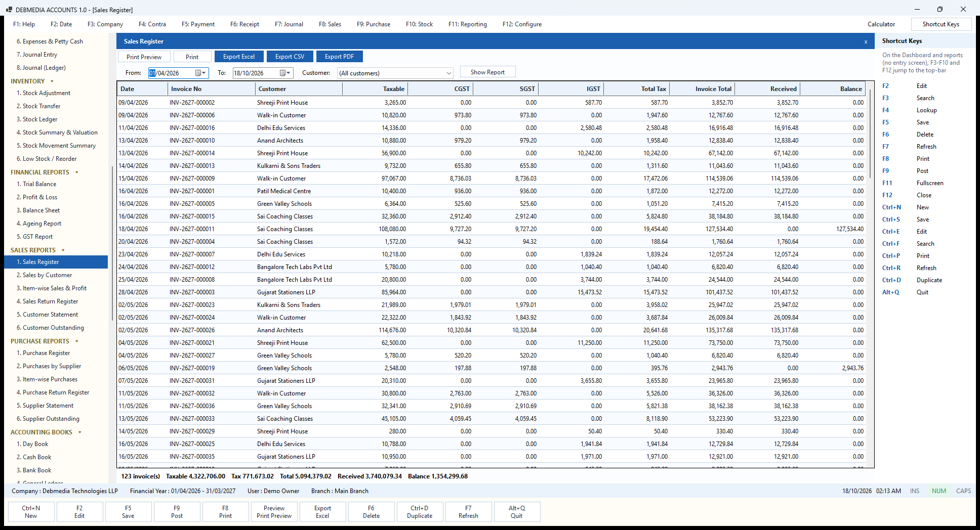Viewport: 980px width, 530px height.
Task: Click the Ctrl+D Duplicate bottom button
Action: click(x=420, y=512)
